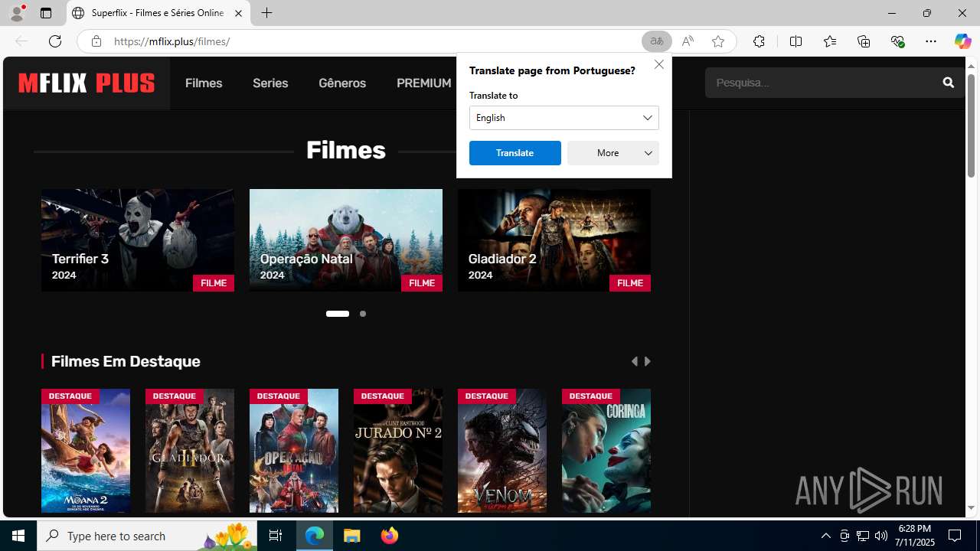
Task: Click the MFLIX PLUS logo
Action: pos(87,83)
